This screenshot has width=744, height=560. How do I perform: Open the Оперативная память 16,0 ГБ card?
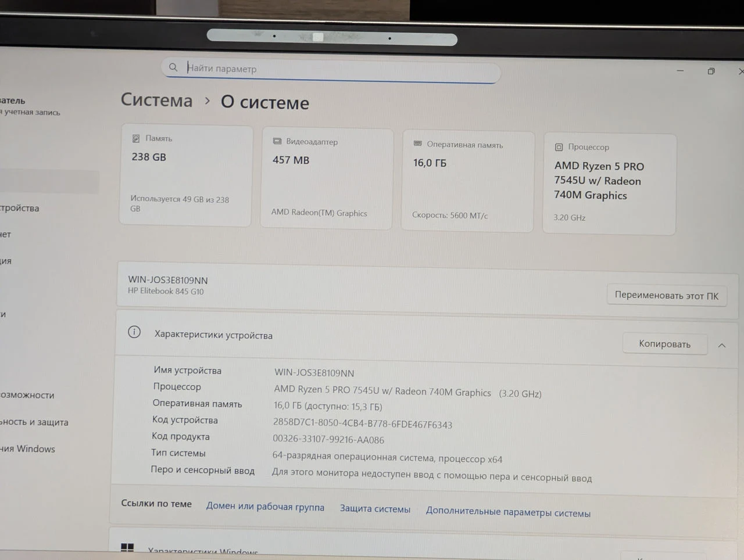click(467, 182)
